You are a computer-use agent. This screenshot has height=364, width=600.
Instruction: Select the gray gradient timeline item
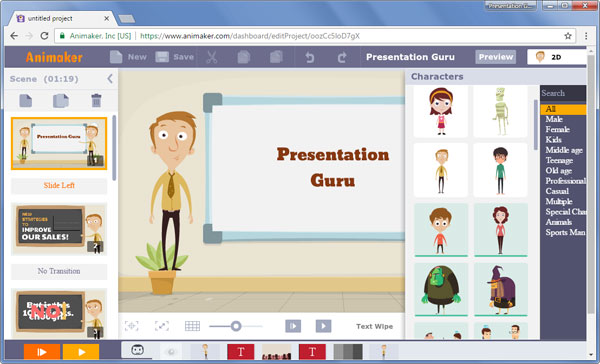(x=348, y=352)
